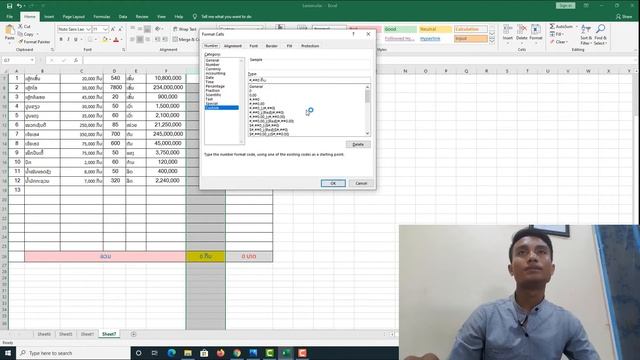Viewport: 640px width, 360px height.
Task: Expand the cell styles gallery
Action: point(492,42)
